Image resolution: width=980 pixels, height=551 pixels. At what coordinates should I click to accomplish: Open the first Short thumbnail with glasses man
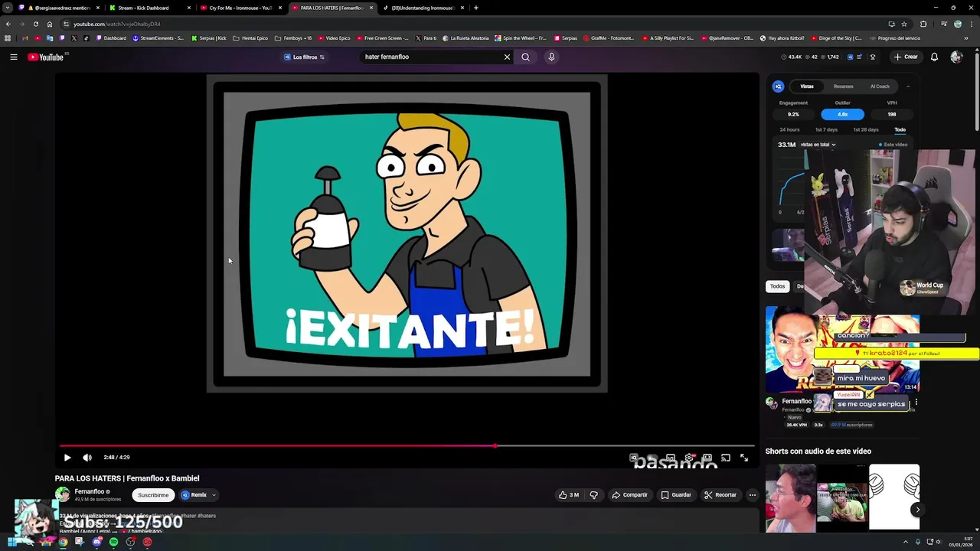[x=790, y=498]
